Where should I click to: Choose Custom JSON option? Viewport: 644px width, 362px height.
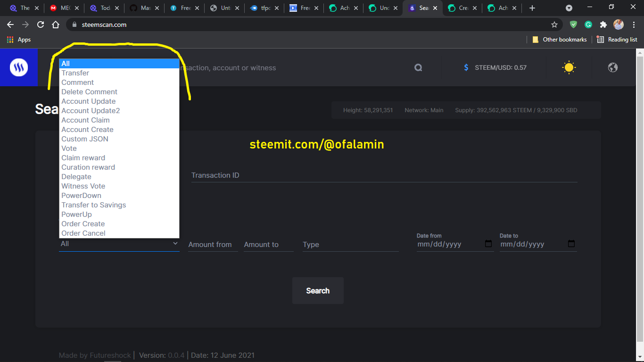[x=119, y=139]
